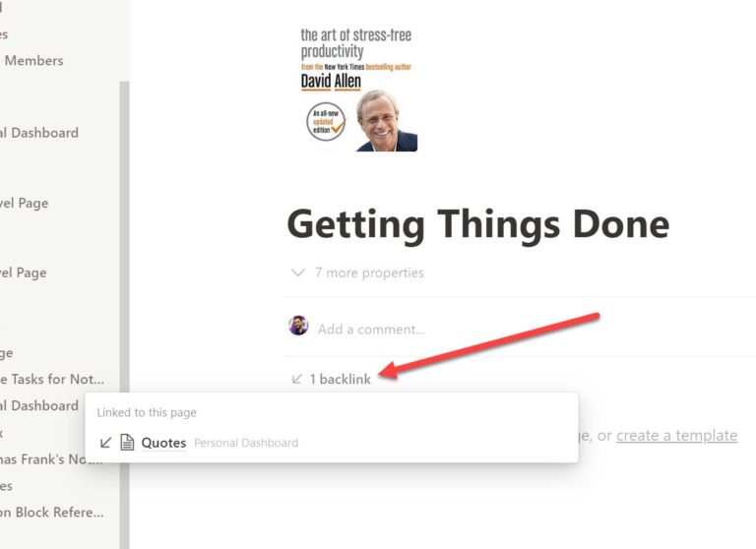This screenshot has height=549, width=756.
Task: Click the diagonal arrow icon in the Linked to this page popup
Action: [x=105, y=443]
